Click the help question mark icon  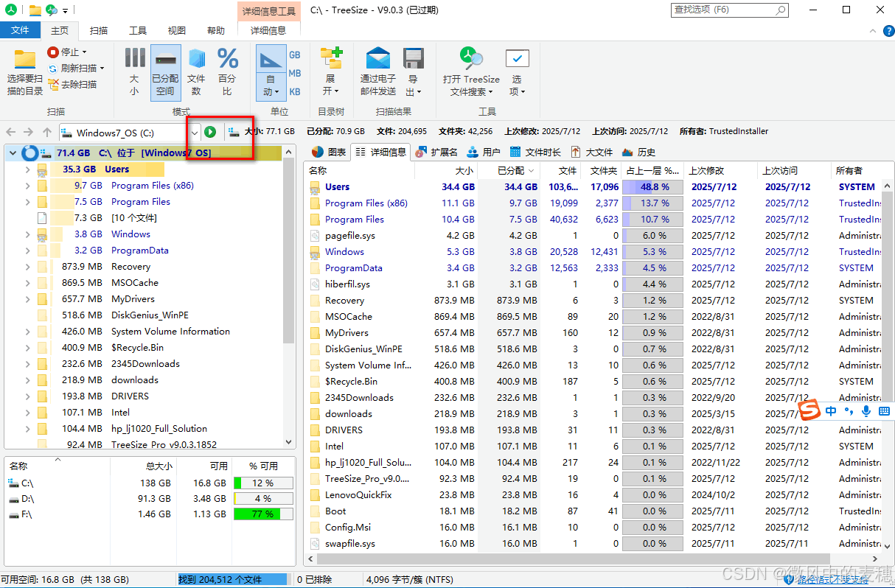pyautogui.click(x=888, y=30)
